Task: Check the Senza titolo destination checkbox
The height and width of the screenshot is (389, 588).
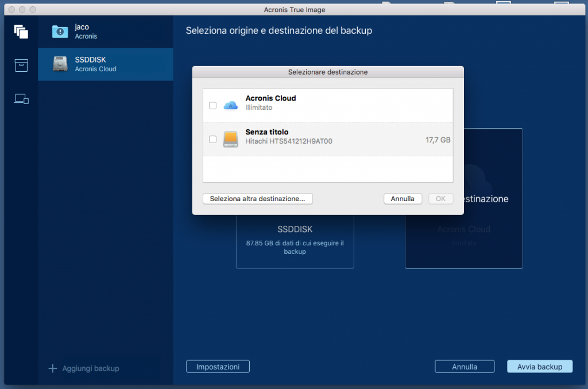Action: [x=212, y=139]
